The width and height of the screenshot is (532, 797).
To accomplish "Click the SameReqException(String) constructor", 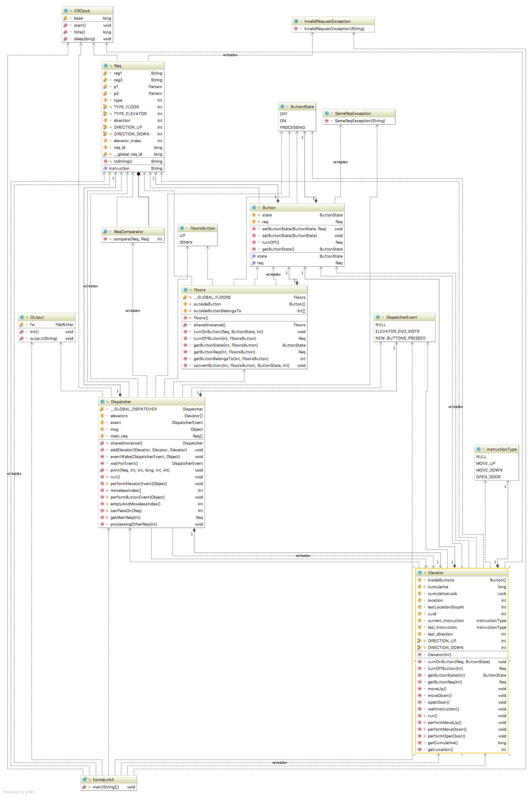I will [x=359, y=121].
